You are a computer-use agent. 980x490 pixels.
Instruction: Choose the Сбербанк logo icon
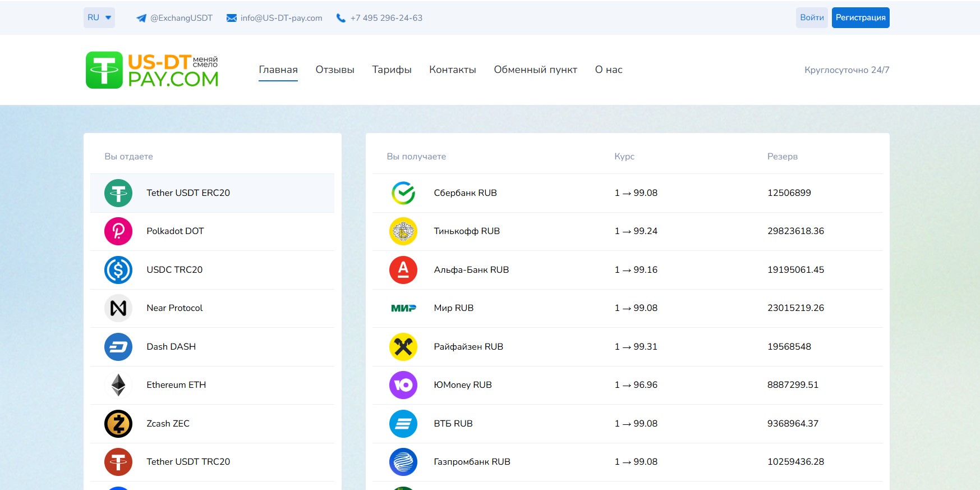[x=403, y=193]
